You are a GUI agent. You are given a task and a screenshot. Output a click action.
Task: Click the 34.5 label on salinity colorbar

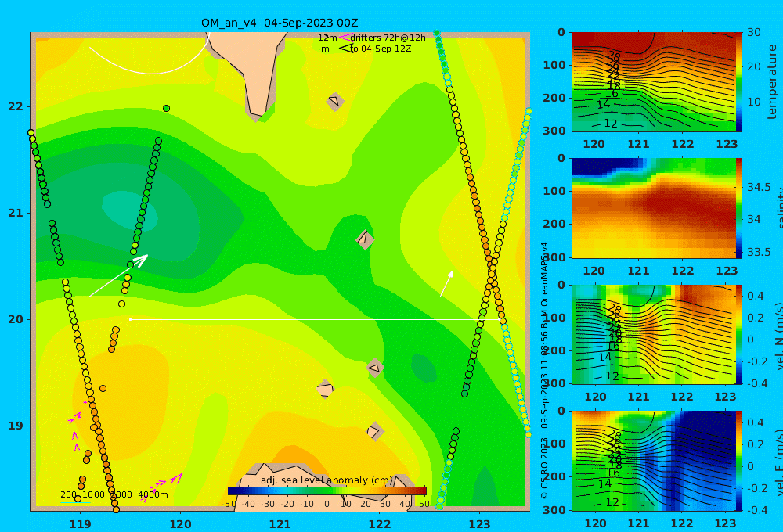point(759,187)
